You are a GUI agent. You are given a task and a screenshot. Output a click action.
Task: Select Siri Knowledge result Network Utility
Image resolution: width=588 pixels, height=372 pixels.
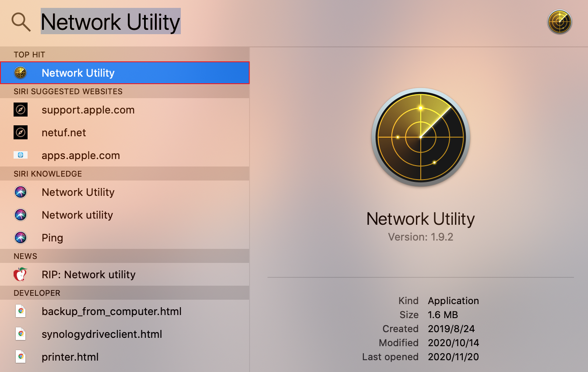125,192
